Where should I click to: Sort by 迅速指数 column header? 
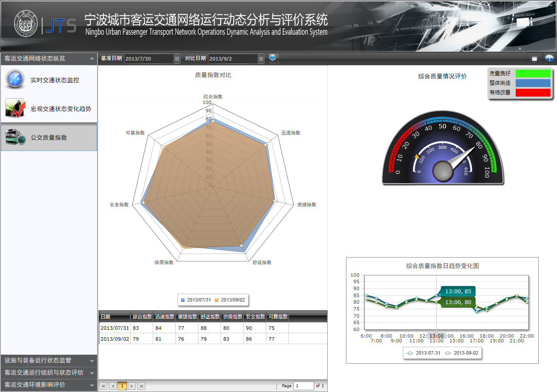point(164,317)
